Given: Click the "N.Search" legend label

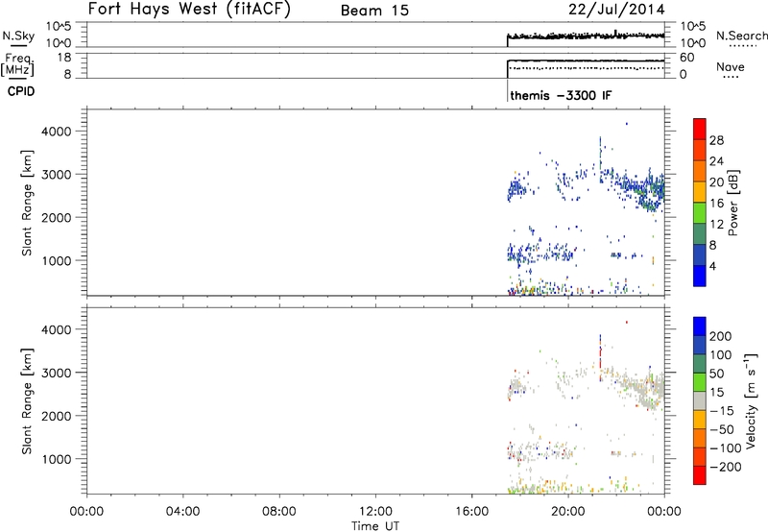Looking at the screenshot, I should point(741,36).
